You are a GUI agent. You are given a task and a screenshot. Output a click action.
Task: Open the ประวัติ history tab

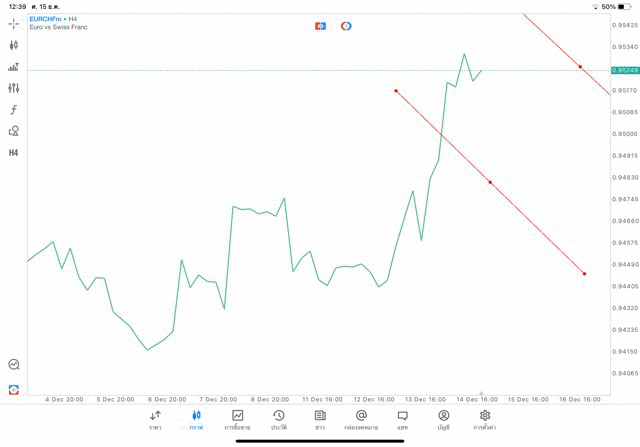click(x=279, y=419)
